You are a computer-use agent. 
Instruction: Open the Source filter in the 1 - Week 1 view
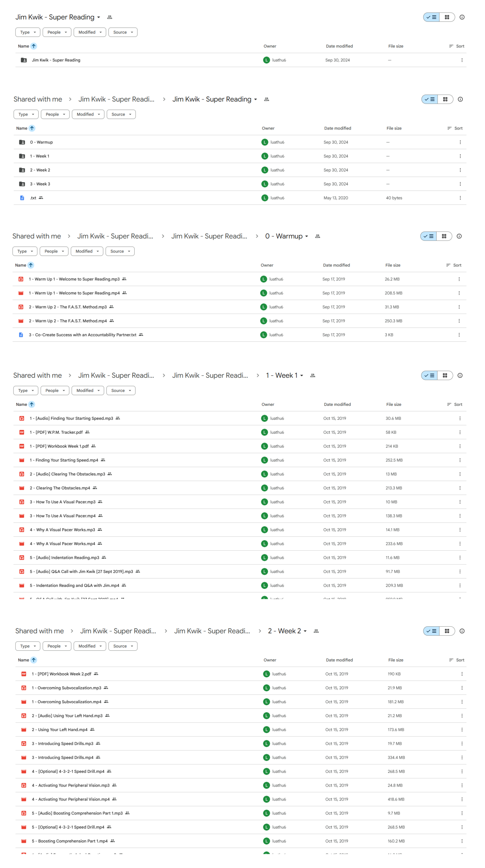[x=121, y=390]
